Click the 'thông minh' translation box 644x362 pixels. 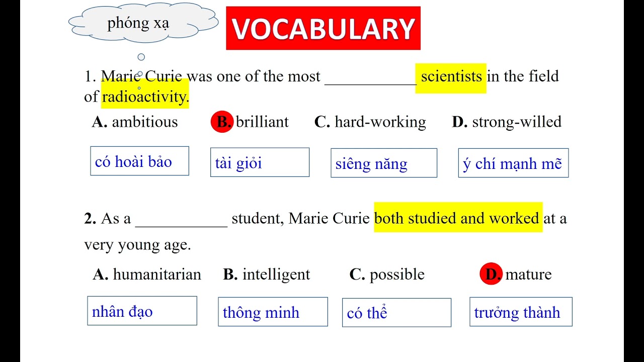pos(273,312)
